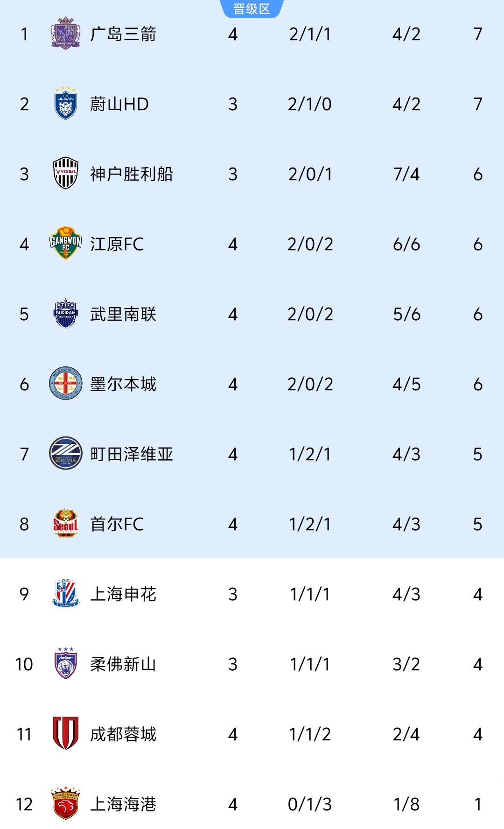Tap the 神户胜利船 striped badge
Image resolution: width=504 pixels, height=829 pixels.
click(65, 173)
